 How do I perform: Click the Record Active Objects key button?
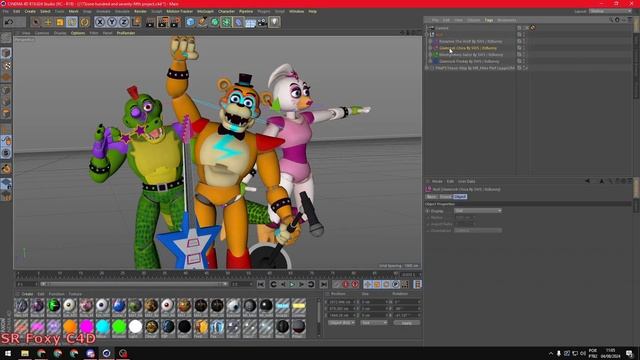coord(346,284)
